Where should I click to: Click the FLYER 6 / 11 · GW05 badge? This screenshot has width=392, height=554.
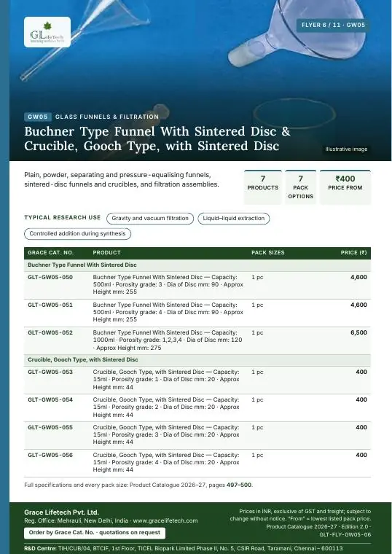point(333,25)
